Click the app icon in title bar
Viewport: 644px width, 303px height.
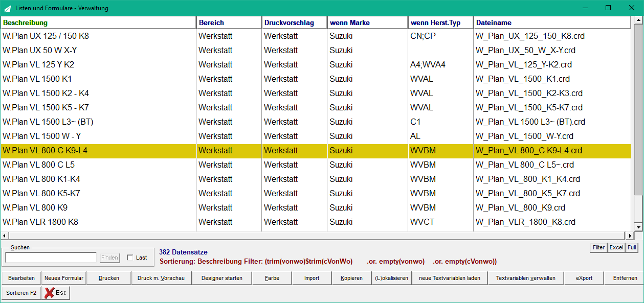pyautogui.click(x=8, y=8)
